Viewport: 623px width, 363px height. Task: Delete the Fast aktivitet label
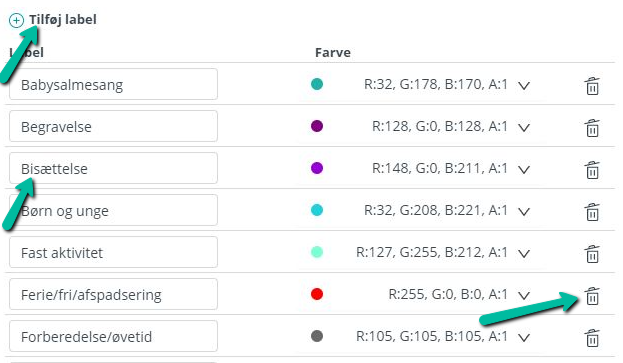coord(592,254)
